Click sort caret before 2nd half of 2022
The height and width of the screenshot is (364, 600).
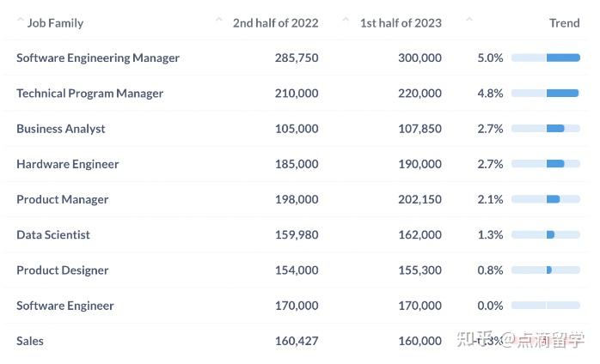pos(219,20)
